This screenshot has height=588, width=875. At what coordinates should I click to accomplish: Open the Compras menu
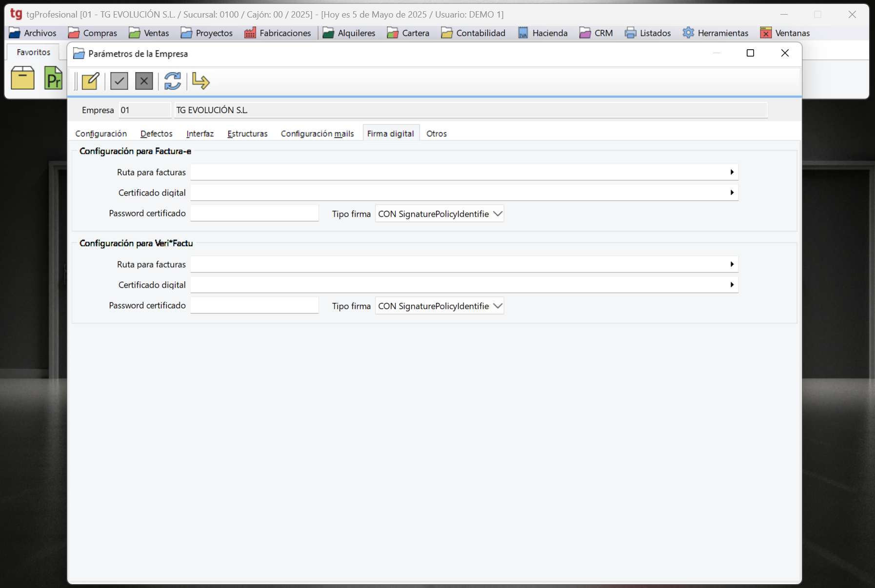click(93, 33)
